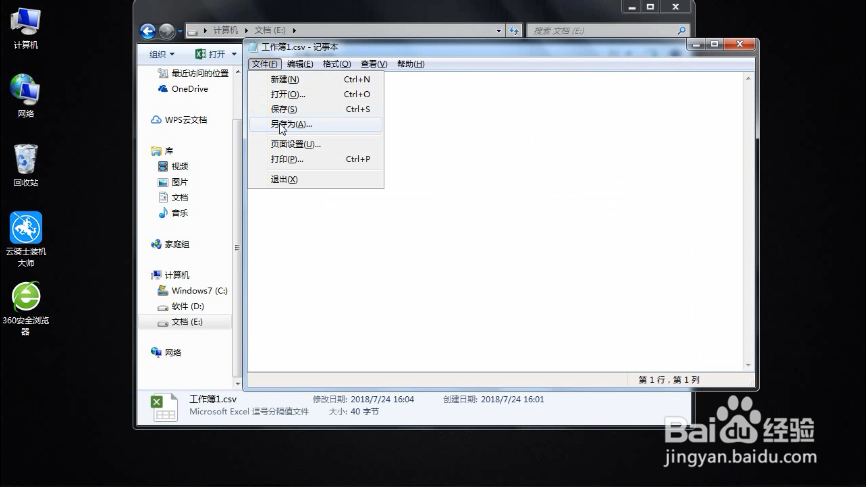Choose 页面设置(U)... from the file menu
This screenshot has height=487, width=866.
pyautogui.click(x=316, y=144)
